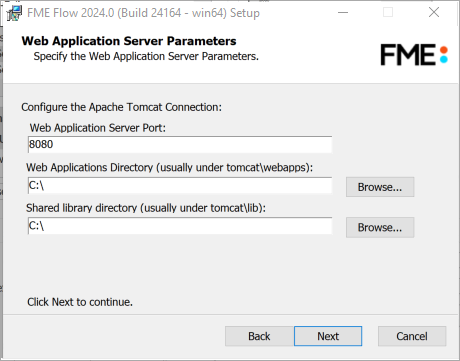Click the FME logo in the header

click(414, 55)
